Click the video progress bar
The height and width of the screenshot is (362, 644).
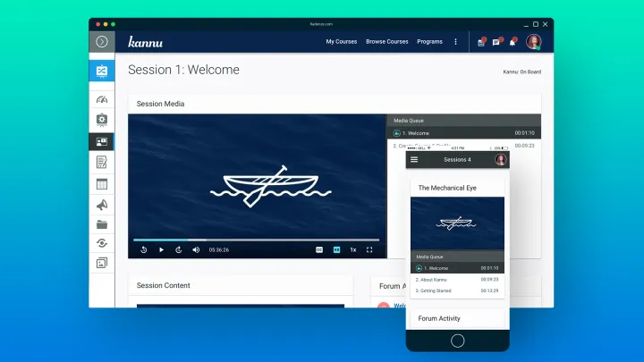pos(256,240)
